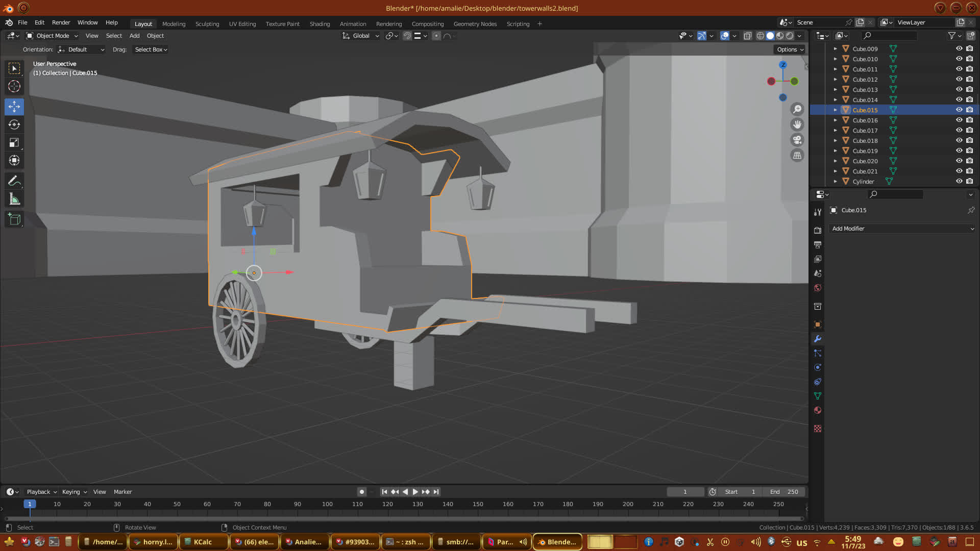Toggle camera view in viewport
This screenshot has height=551, width=980.
point(797,140)
